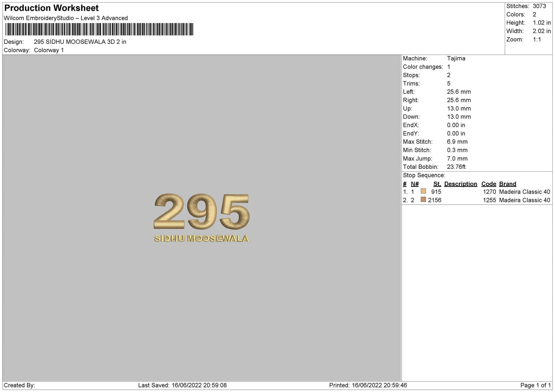The width and height of the screenshot is (555, 392).
Task: Click the Zoom value 1:1
Action: (537, 40)
